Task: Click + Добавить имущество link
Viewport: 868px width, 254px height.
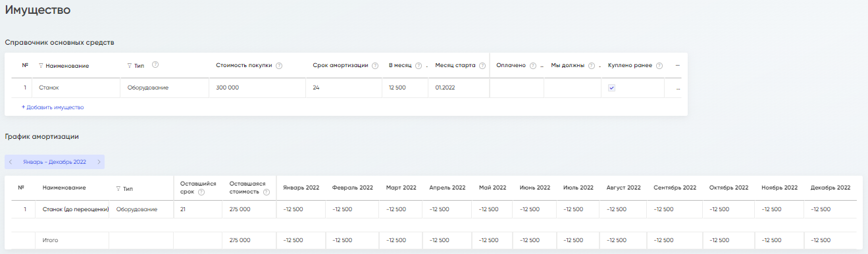Action: pos(53,107)
